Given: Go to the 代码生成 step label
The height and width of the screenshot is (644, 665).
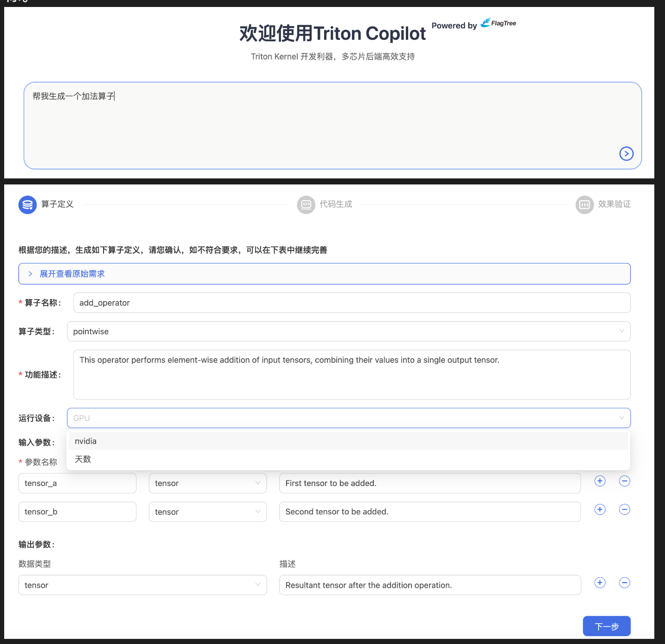Looking at the screenshot, I should [x=336, y=204].
